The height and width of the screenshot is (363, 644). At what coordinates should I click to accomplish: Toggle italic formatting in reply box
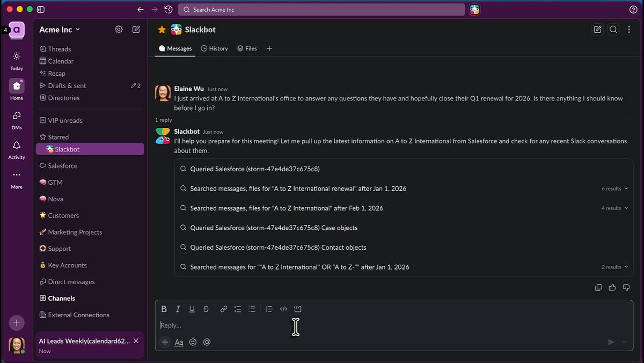[x=178, y=309]
